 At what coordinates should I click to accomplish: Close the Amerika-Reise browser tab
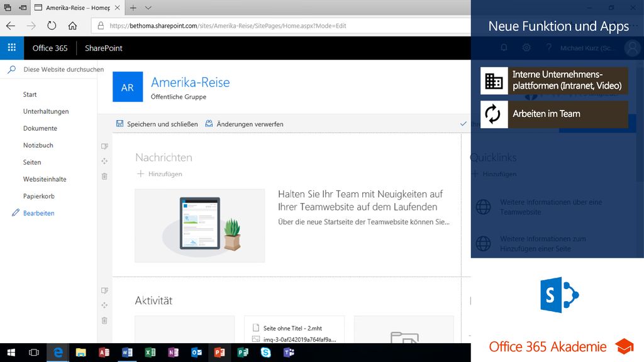tap(117, 8)
